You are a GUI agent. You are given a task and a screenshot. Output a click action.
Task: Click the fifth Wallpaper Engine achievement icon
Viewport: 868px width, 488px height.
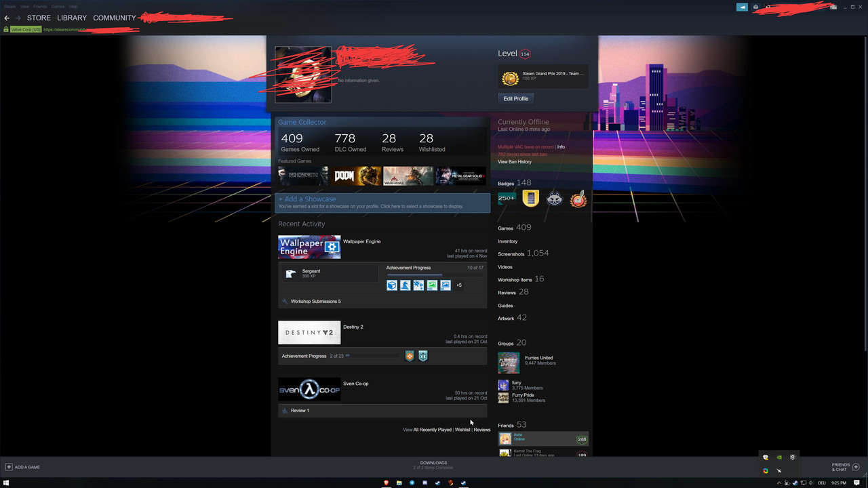point(446,285)
